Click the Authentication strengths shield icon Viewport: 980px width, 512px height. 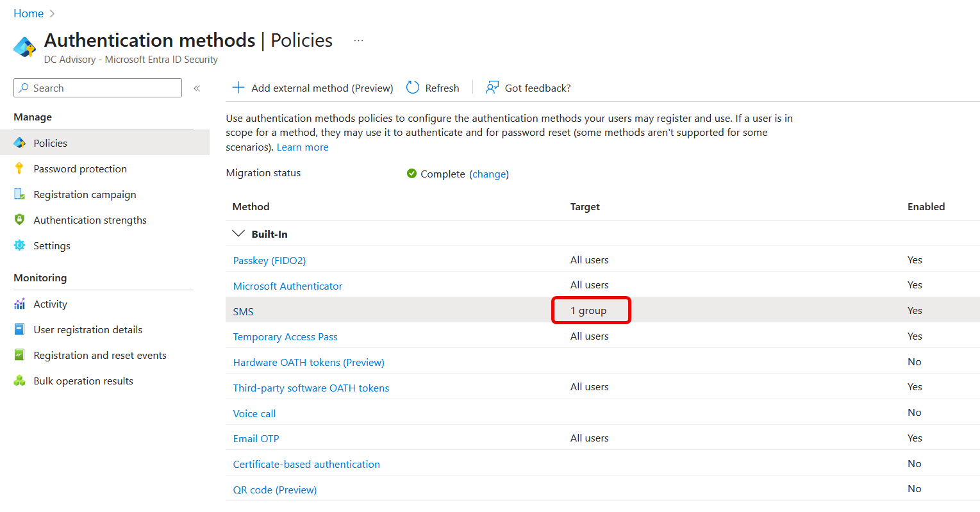coord(19,220)
